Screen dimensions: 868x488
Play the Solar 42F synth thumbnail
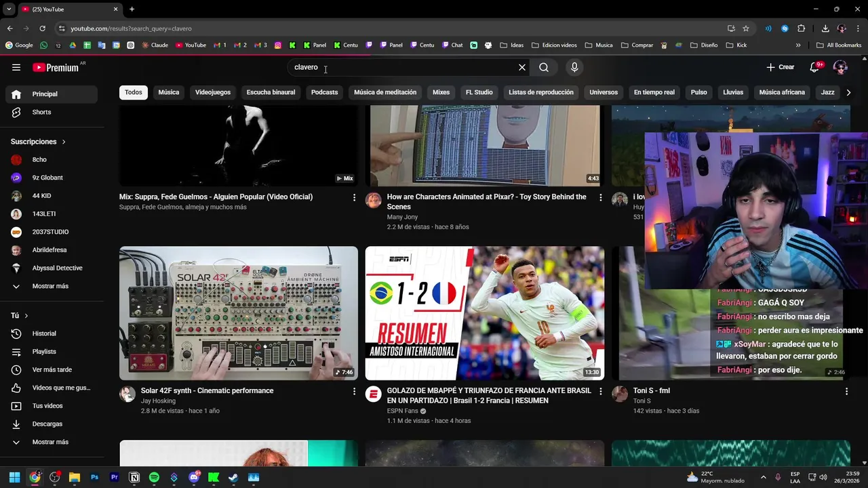point(239,313)
